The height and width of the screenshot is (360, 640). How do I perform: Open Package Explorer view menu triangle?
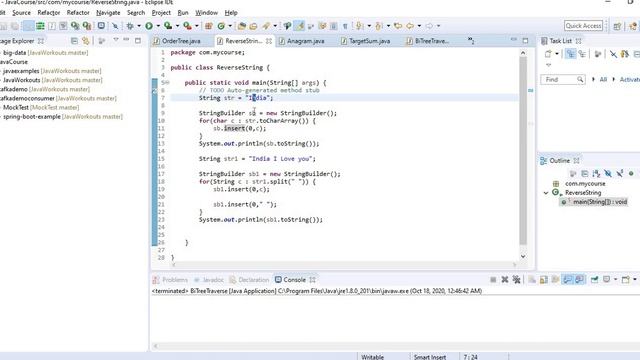point(116,40)
